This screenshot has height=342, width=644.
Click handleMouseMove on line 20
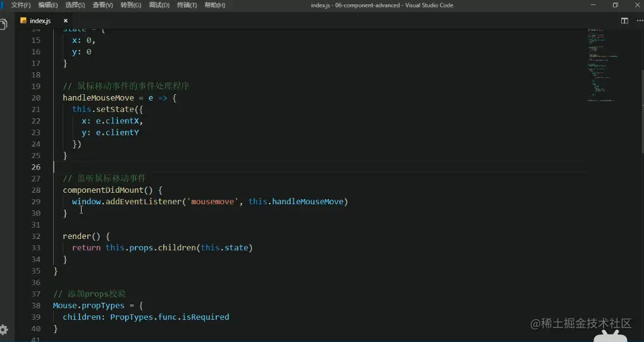(x=98, y=98)
